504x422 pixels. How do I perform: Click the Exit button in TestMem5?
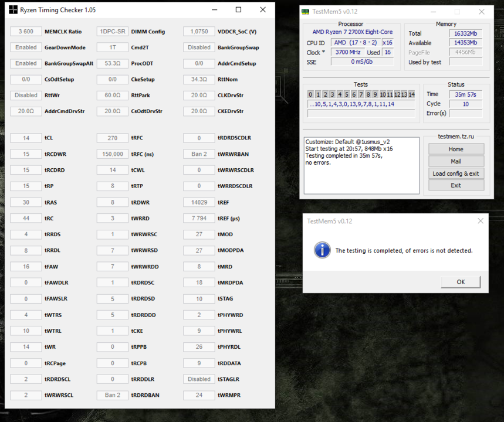(456, 185)
